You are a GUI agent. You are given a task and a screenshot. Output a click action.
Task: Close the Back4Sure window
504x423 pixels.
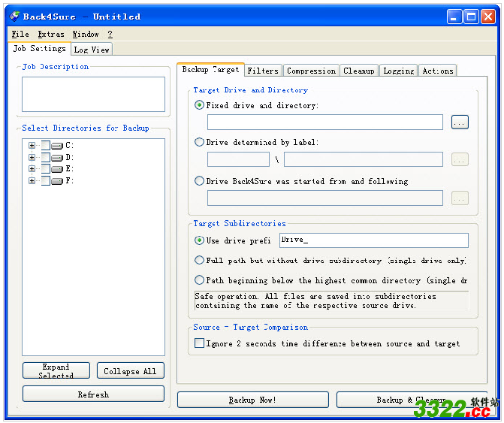(x=488, y=17)
